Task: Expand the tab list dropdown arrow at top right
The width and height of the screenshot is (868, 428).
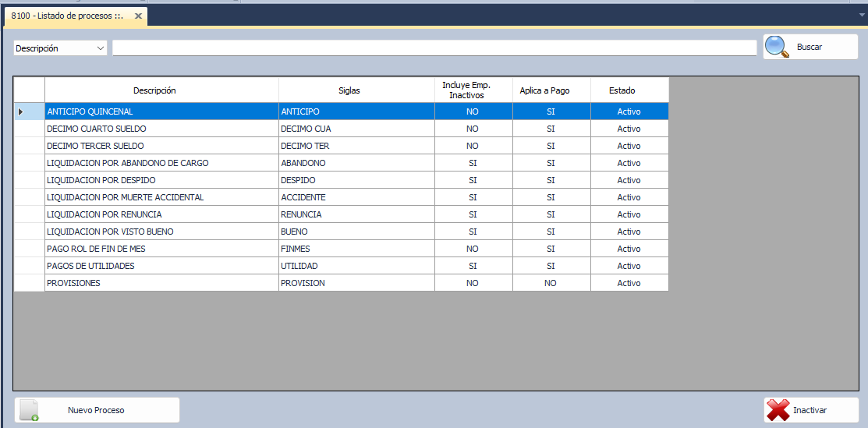Action: 861,15
